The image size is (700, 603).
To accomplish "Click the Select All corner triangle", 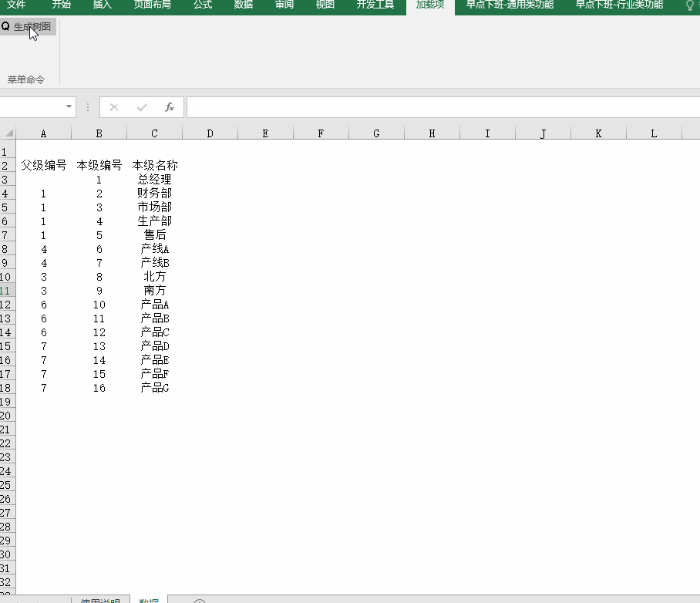I will pyautogui.click(x=9, y=133).
